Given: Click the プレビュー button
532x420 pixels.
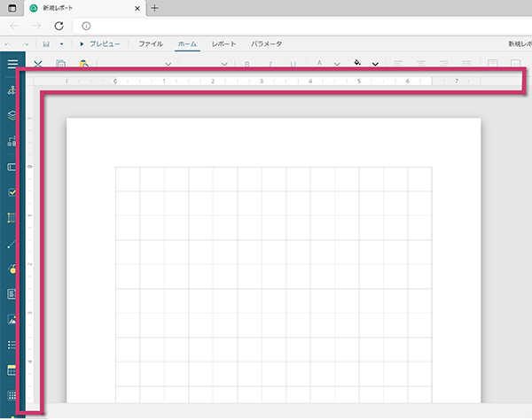Looking at the screenshot, I should pyautogui.click(x=100, y=43).
